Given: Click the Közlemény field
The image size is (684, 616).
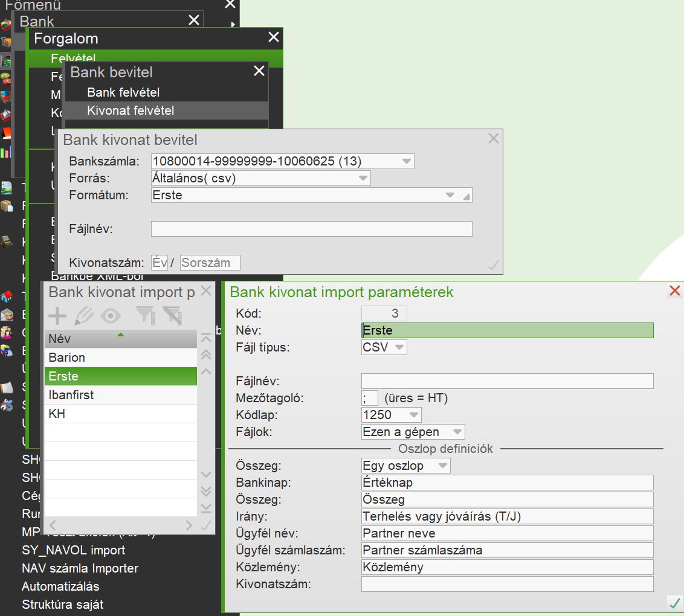Looking at the screenshot, I should [x=508, y=567].
